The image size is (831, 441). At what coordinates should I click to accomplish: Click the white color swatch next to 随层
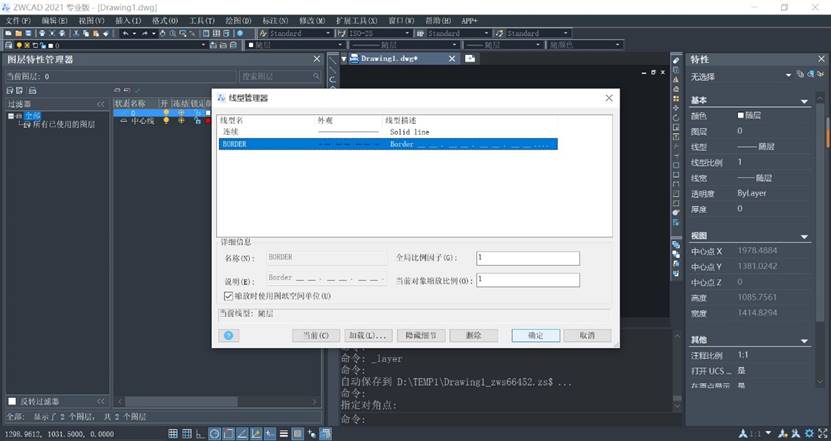(x=741, y=115)
